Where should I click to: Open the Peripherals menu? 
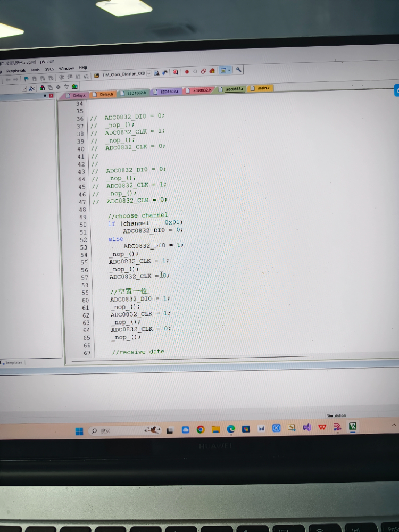pos(16,70)
